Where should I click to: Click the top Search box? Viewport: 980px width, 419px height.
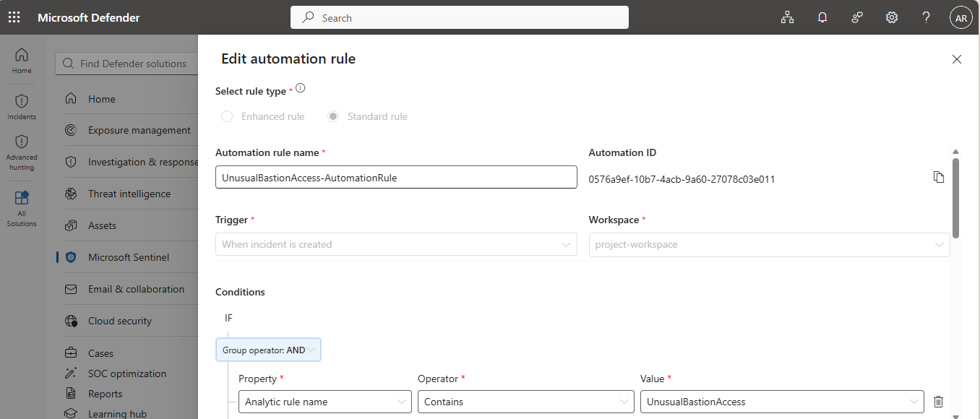coord(460,17)
